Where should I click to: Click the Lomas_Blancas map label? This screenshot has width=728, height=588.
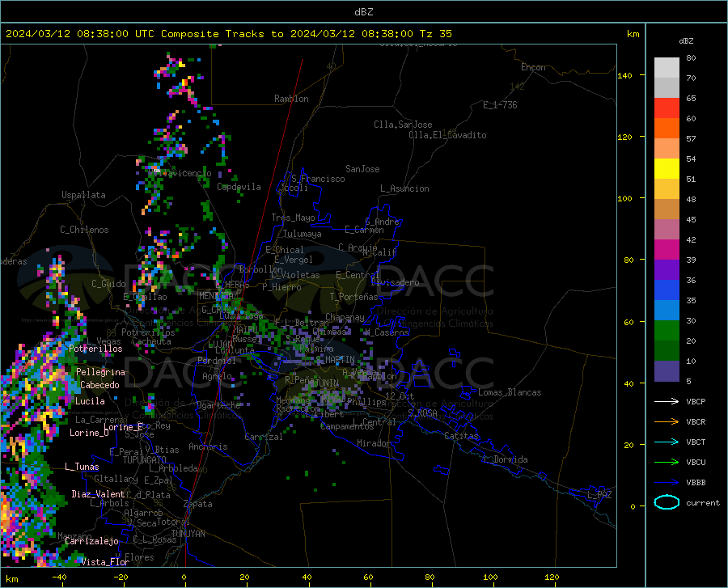(x=510, y=392)
